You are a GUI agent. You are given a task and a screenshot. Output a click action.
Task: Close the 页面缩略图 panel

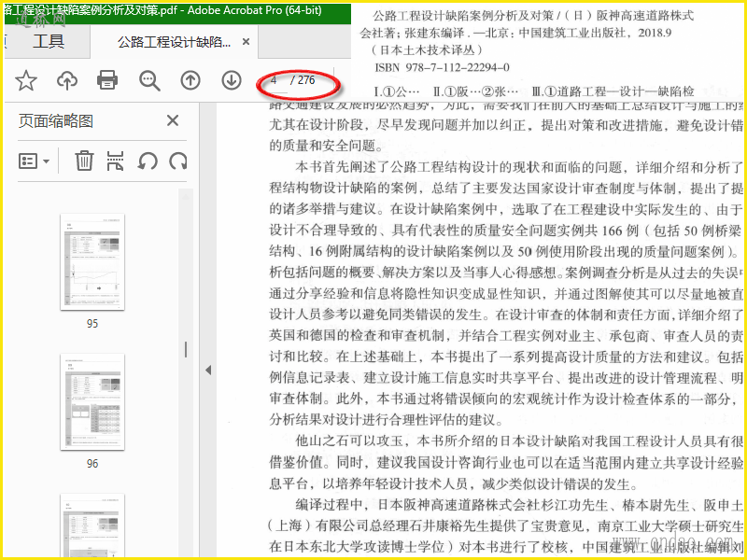[x=173, y=120]
